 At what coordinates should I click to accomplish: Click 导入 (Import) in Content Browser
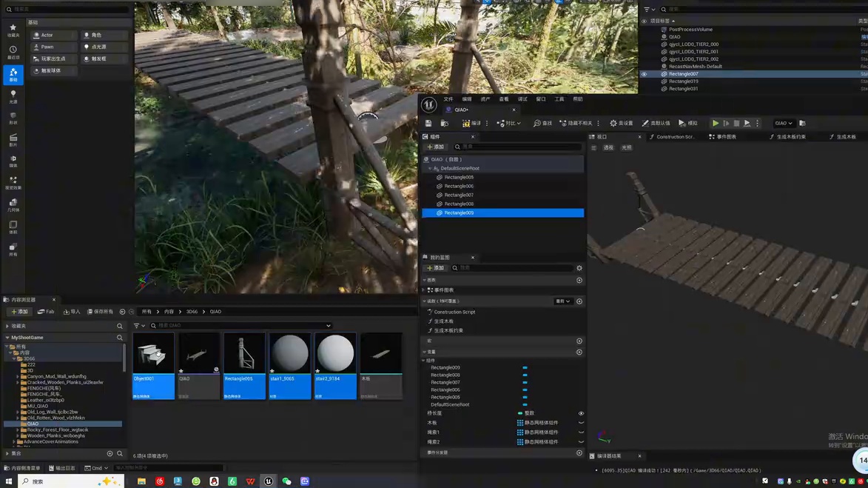point(72,312)
